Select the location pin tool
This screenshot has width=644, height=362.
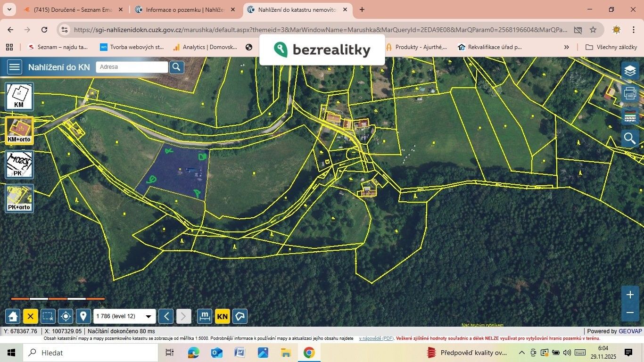tap(83, 316)
